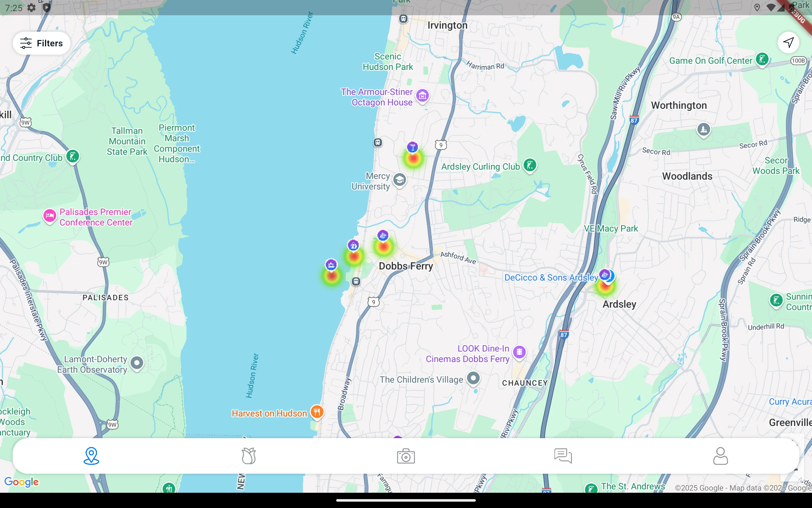Open the camera tab in bottom navigation
The width and height of the screenshot is (812, 508).
pos(406,456)
